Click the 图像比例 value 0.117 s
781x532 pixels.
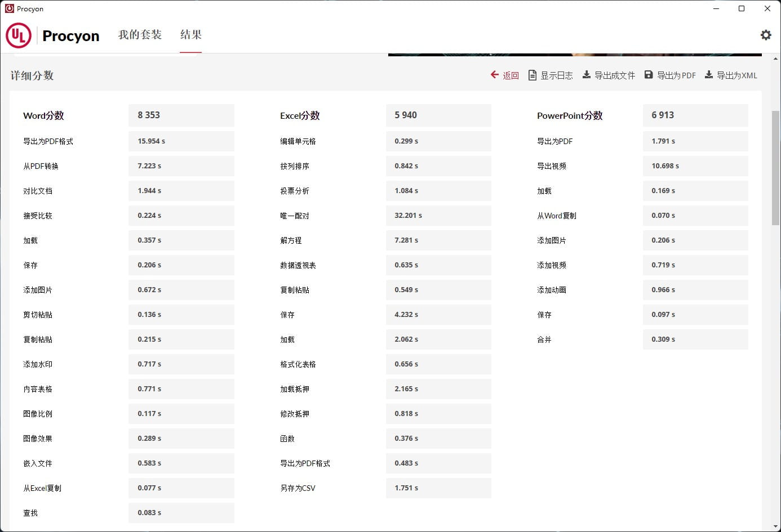[x=181, y=414]
